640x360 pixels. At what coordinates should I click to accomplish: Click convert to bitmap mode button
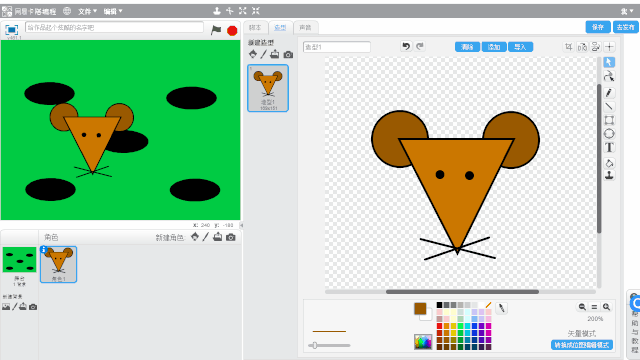click(582, 345)
